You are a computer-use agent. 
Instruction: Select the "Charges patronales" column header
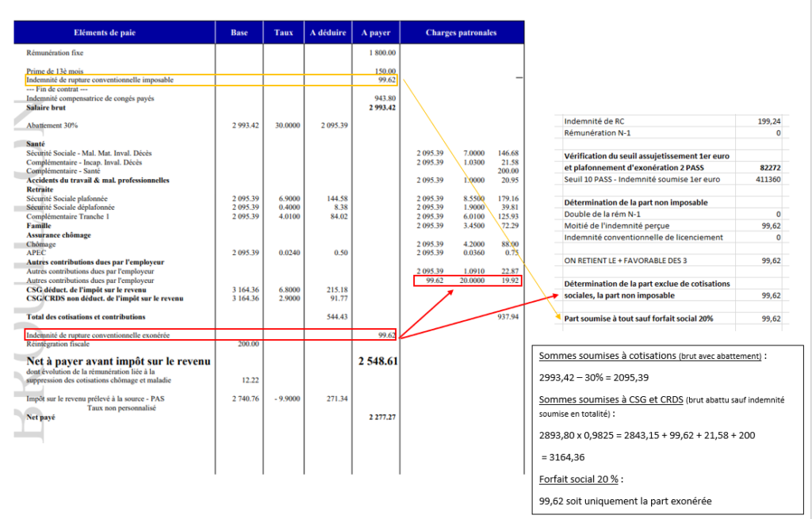[x=462, y=32]
